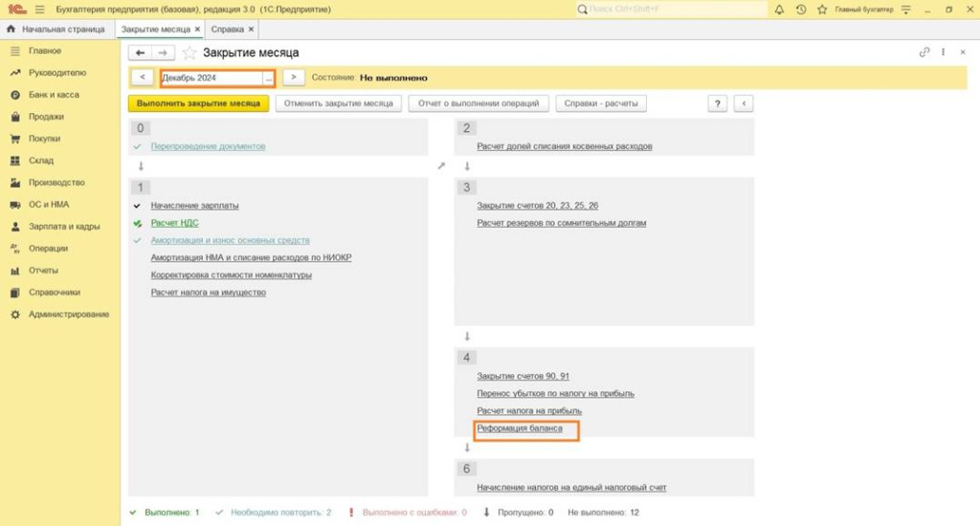The height and width of the screenshot is (526, 980).
Task: Click the back navigation arrow
Action: pyautogui.click(x=141, y=53)
